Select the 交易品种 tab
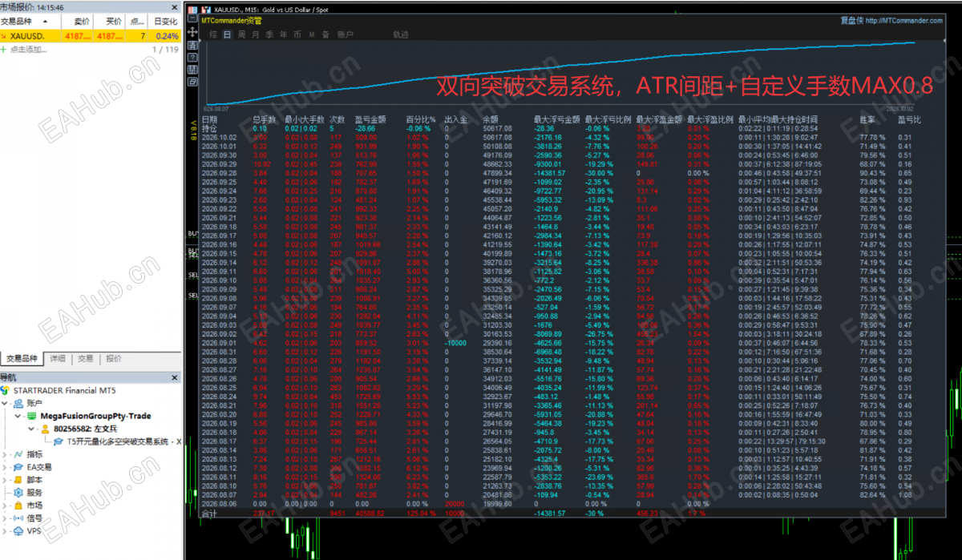This screenshot has height=560, width=962. (22, 358)
